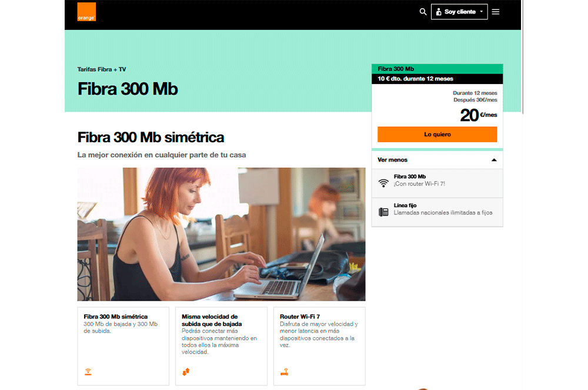
Task: Click the 10 € dto. durante 12 meses banner
Action: coord(437,79)
